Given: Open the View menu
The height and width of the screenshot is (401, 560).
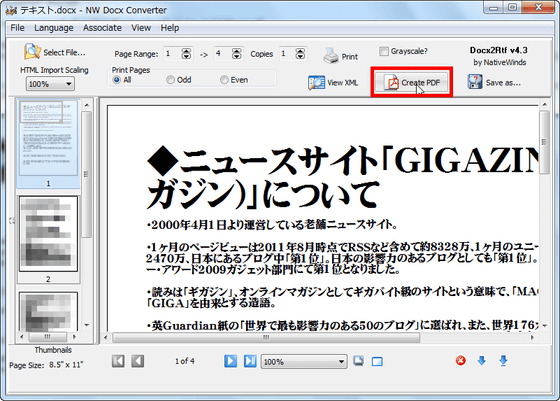Looking at the screenshot, I should click(x=141, y=28).
